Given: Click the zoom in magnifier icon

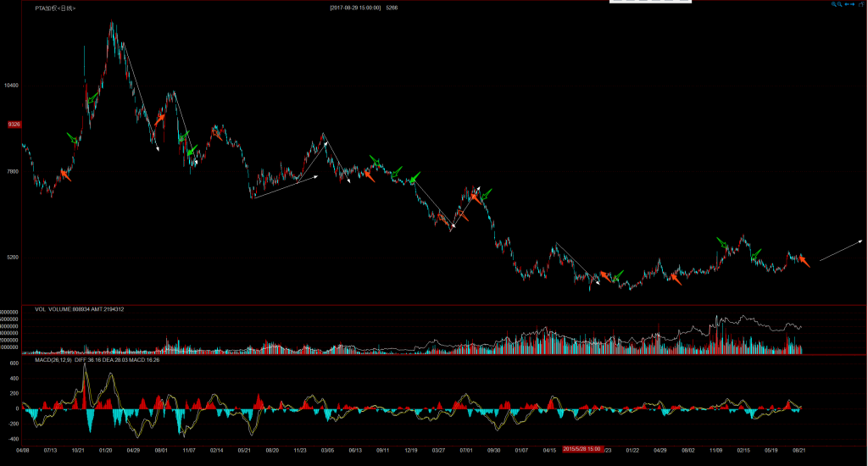Looking at the screenshot, I should click(x=834, y=5).
